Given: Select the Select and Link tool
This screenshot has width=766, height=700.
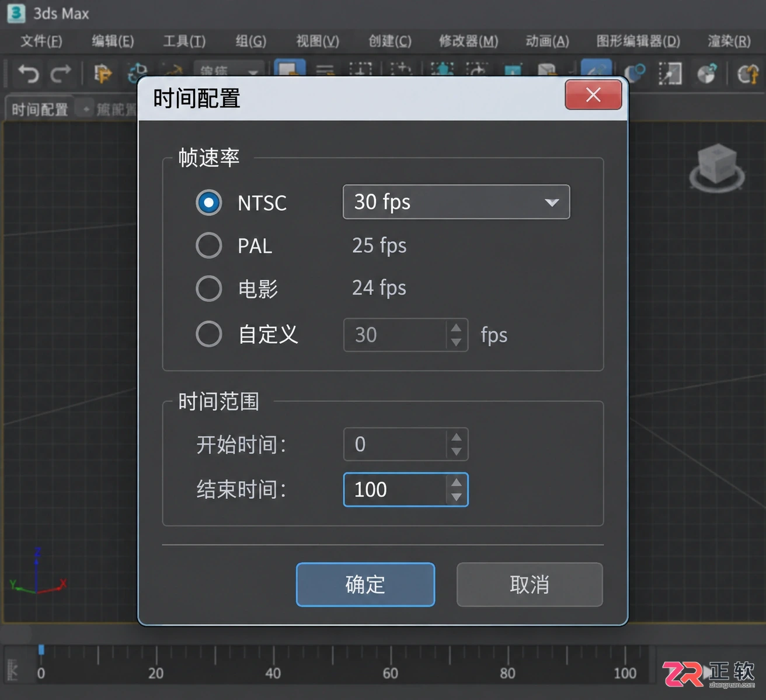Looking at the screenshot, I should 103,74.
